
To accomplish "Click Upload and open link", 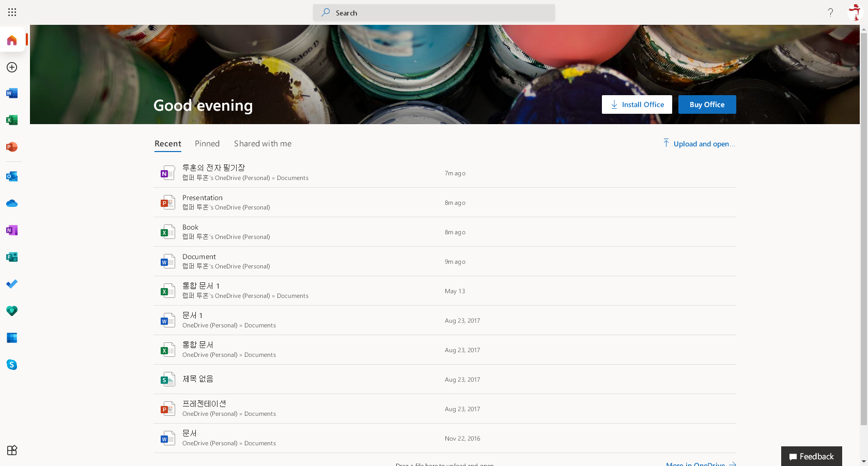I will (699, 144).
